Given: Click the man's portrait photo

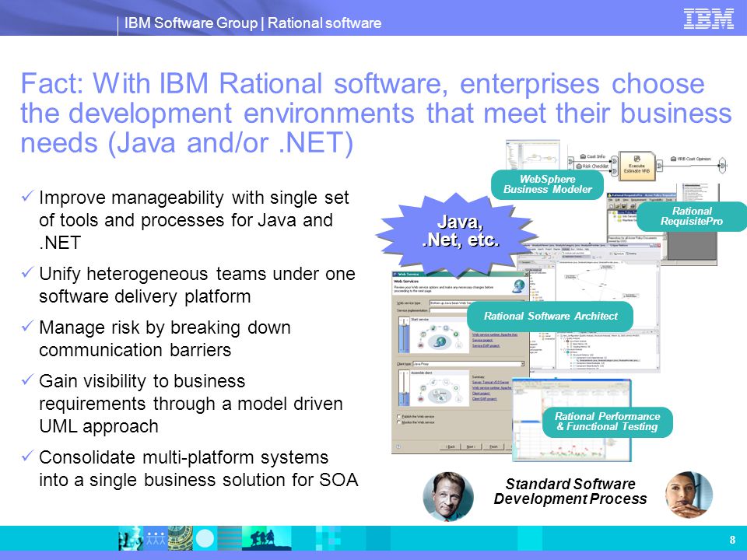Looking at the screenshot, I should click(448, 496).
